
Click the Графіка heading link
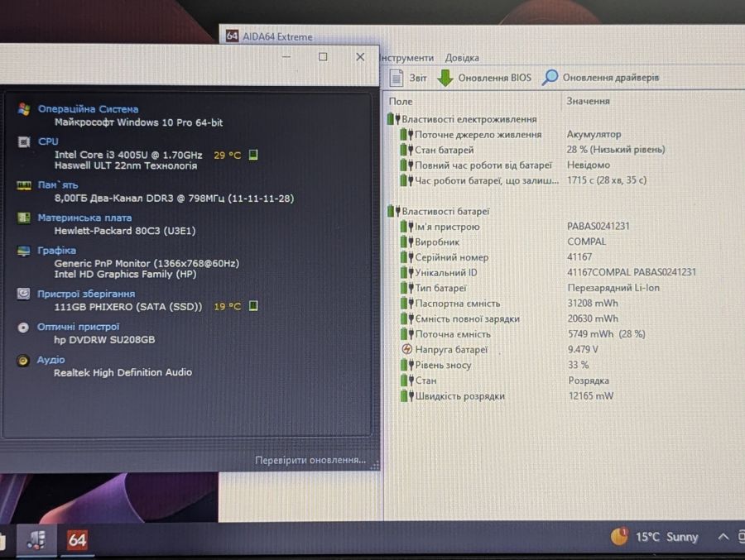[x=56, y=251]
